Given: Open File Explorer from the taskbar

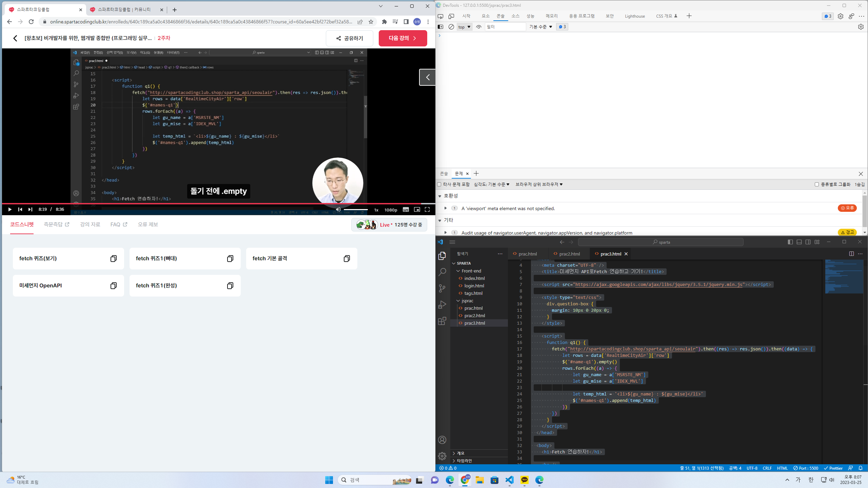Looking at the screenshot, I should pos(479,480).
